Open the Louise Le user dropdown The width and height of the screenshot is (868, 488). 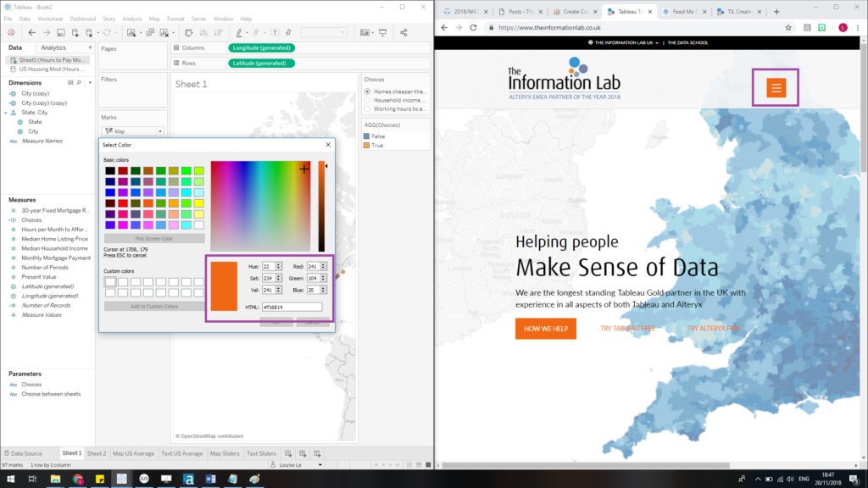point(320,465)
